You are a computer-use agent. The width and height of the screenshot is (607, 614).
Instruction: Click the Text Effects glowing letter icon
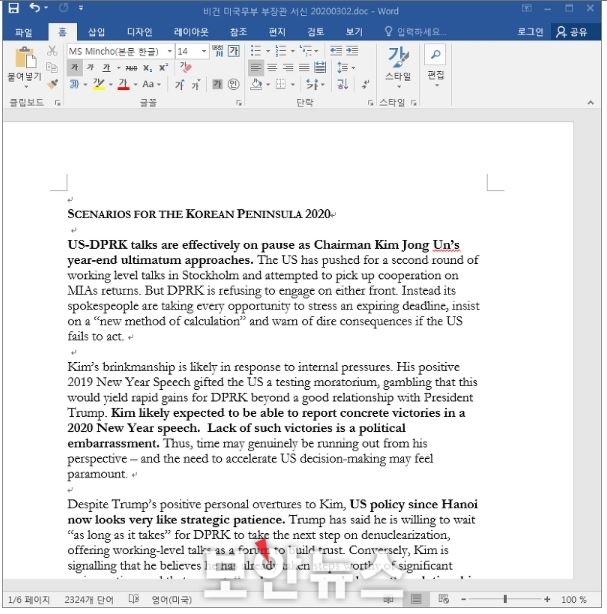click(74, 84)
